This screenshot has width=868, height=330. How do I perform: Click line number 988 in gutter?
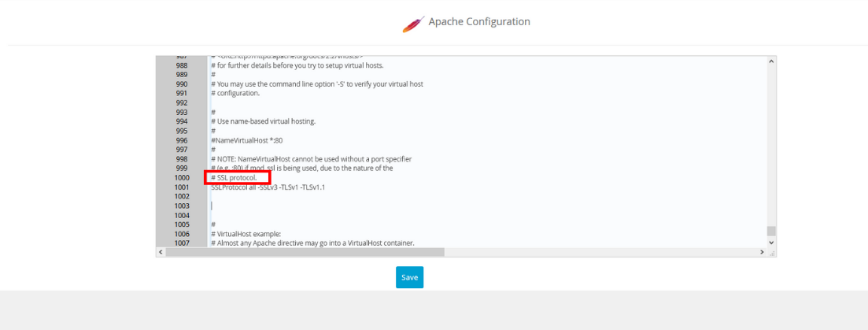pyautogui.click(x=182, y=65)
